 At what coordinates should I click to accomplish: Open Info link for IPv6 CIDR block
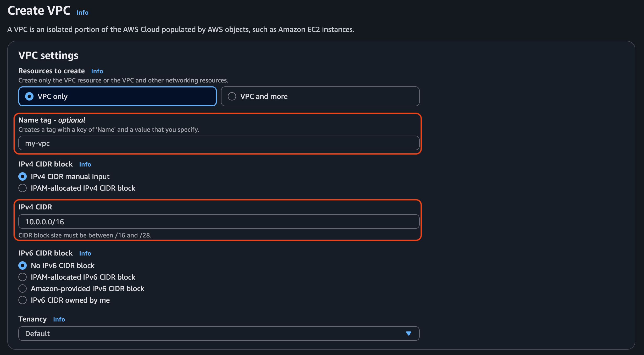(85, 253)
